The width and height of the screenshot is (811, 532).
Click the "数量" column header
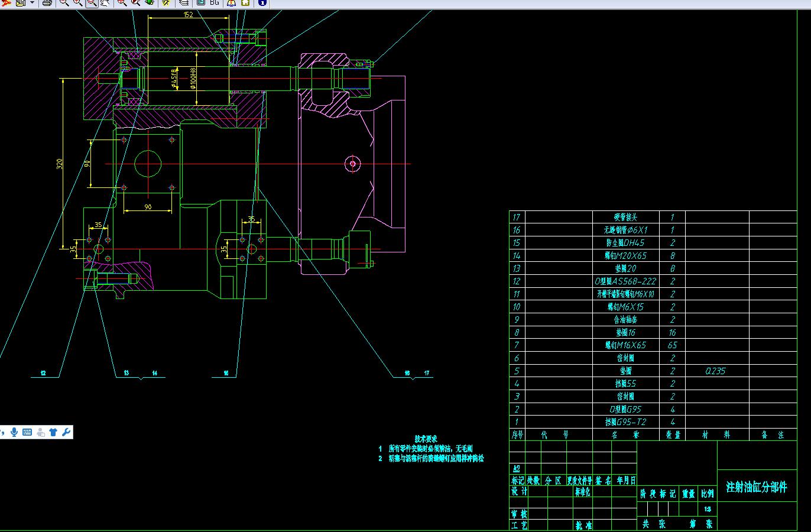(x=673, y=435)
